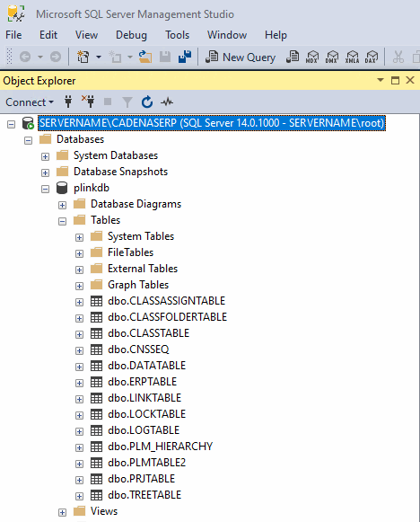Click the Save All icon
Image resolution: width=420 pixels, height=522 pixels.
click(x=185, y=57)
